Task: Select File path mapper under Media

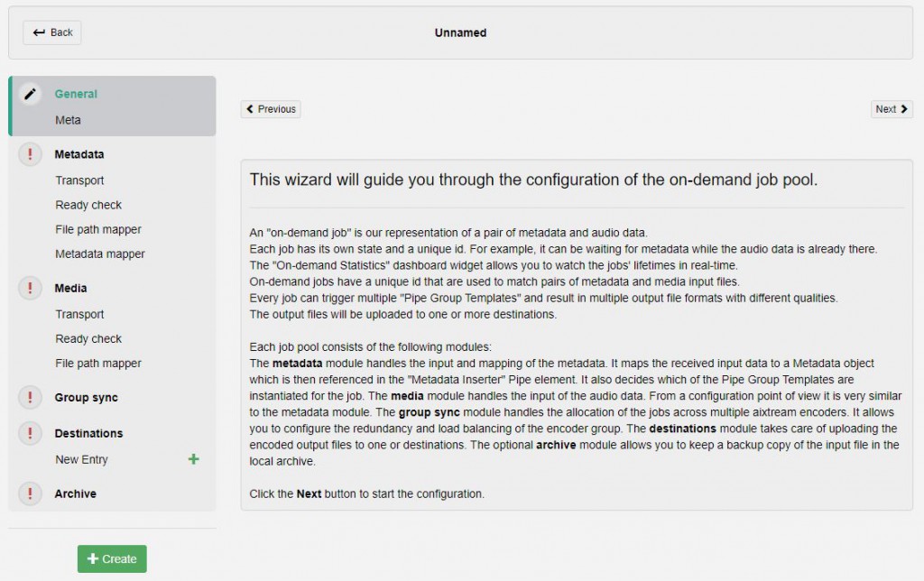Action: coord(98,363)
